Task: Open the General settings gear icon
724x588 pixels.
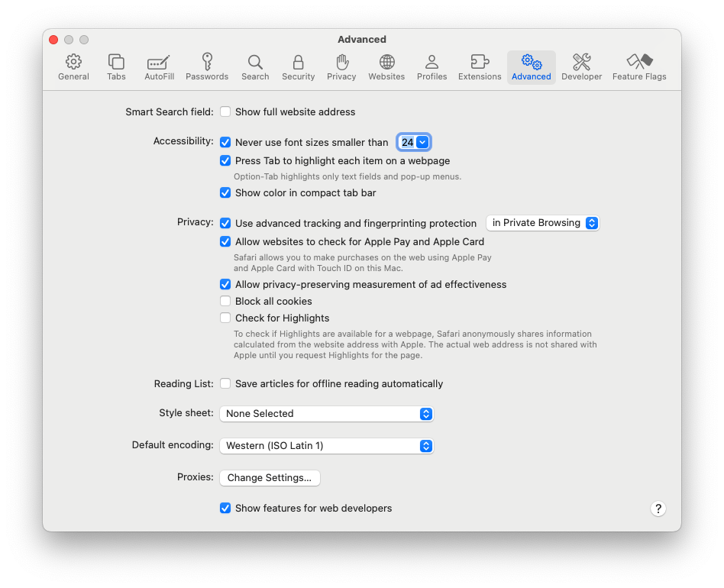Action: point(73,67)
